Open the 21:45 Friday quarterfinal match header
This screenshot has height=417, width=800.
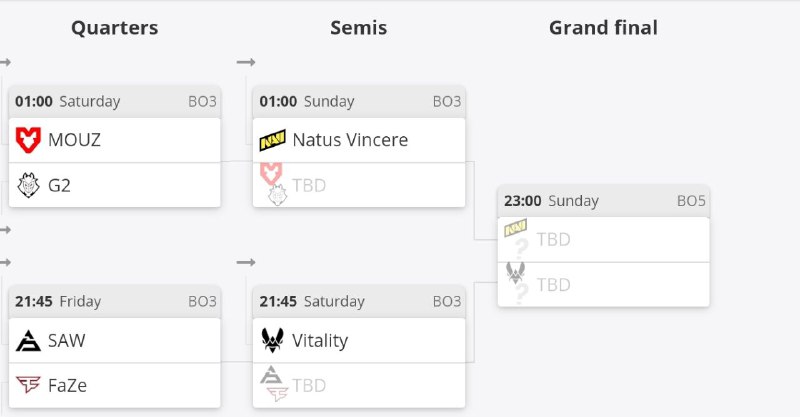coord(115,301)
